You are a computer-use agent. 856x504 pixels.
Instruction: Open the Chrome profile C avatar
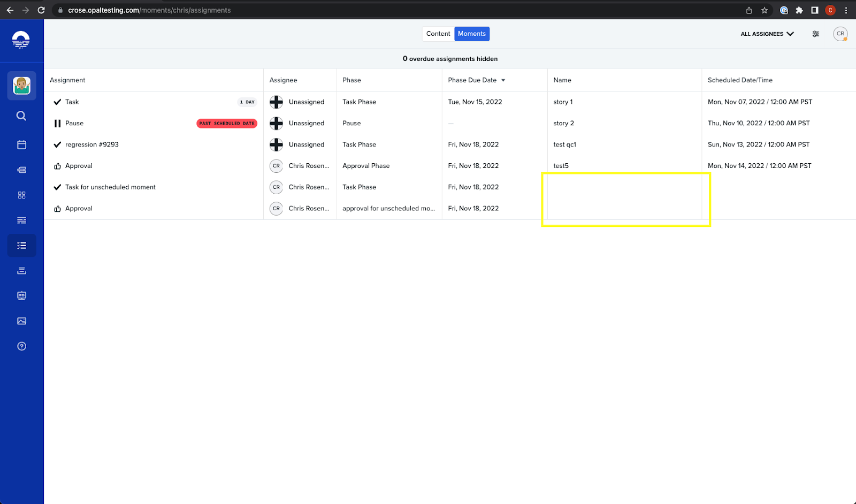(830, 10)
